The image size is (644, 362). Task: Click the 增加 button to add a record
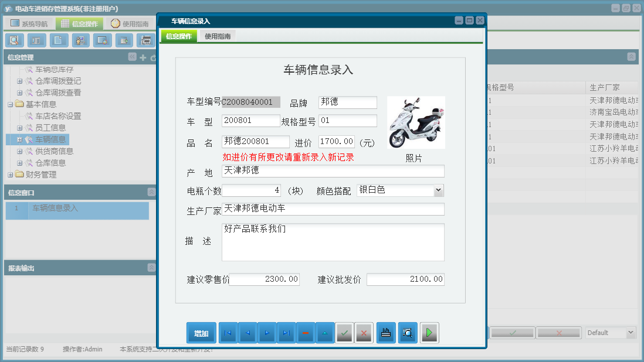201,332
